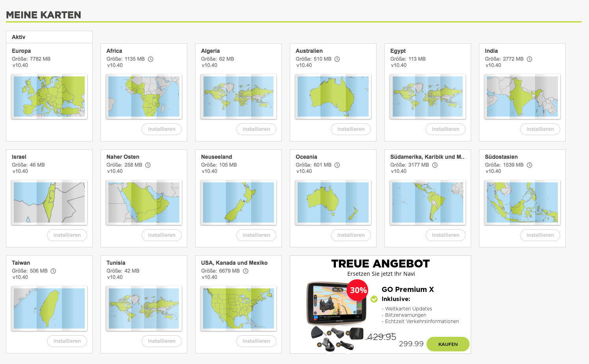Select the Aktiv tab

[19, 37]
